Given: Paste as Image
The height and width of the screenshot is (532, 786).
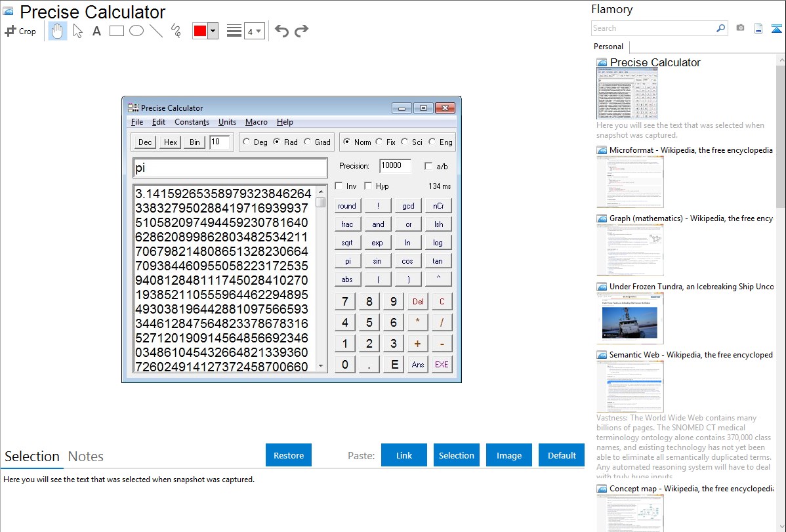Looking at the screenshot, I should tap(508, 455).
